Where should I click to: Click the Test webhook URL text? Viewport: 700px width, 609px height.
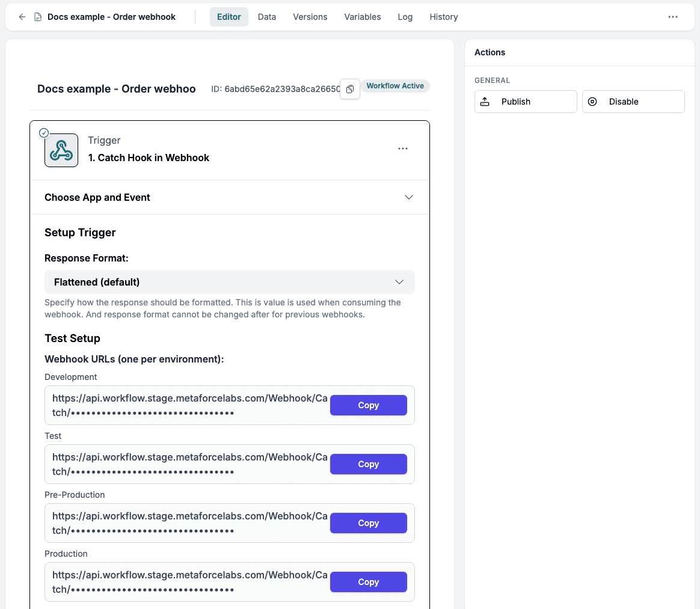189,464
